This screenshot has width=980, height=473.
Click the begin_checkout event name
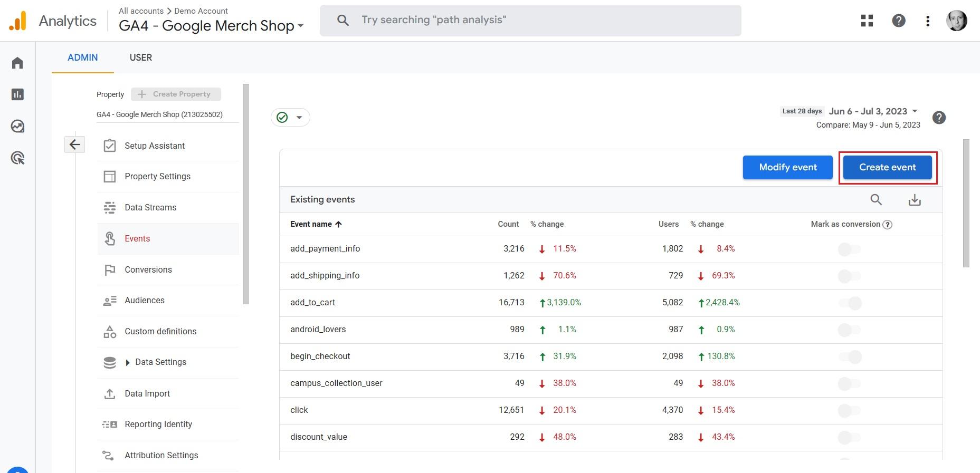320,356
